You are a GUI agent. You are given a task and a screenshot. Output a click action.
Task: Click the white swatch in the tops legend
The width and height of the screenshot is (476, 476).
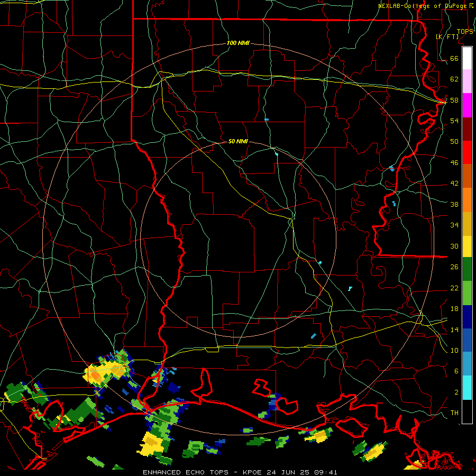point(467,58)
